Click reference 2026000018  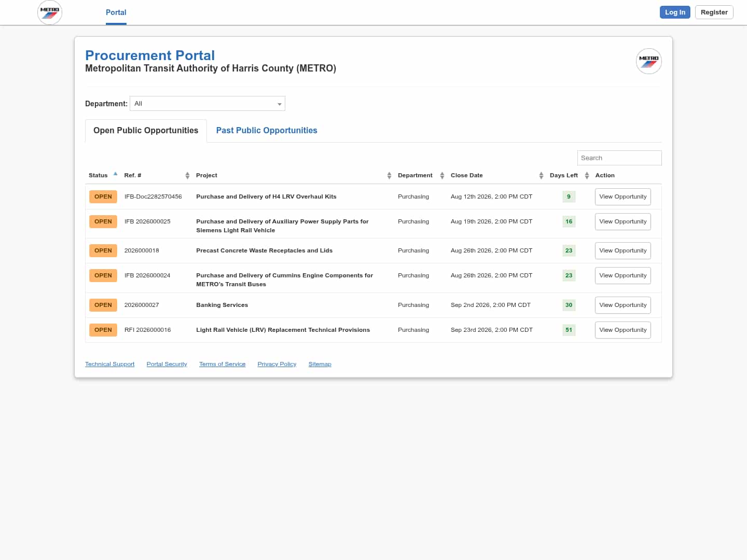click(x=142, y=251)
